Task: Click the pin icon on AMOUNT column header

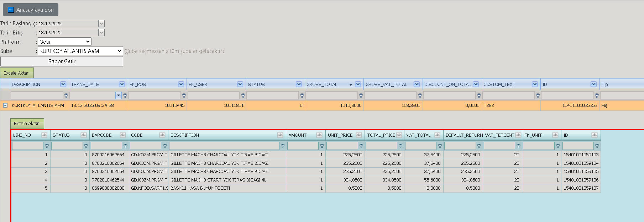Action: (x=319, y=135)
